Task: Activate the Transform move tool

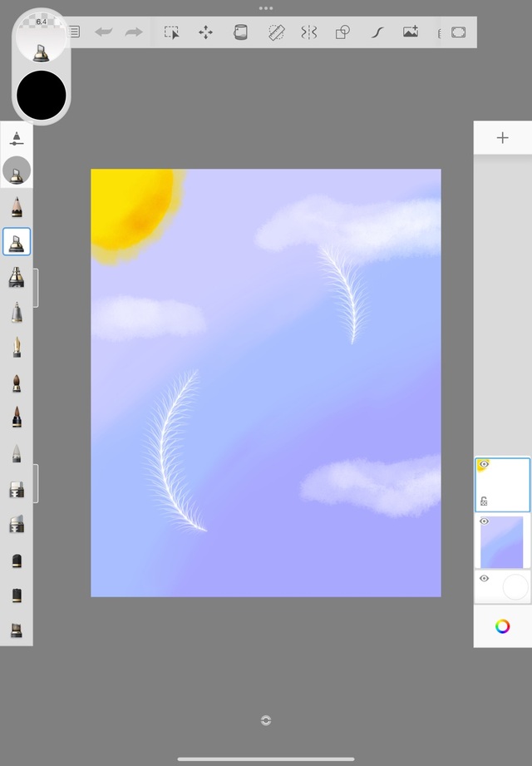Action: pyautogui.click(x=205, y=32)
